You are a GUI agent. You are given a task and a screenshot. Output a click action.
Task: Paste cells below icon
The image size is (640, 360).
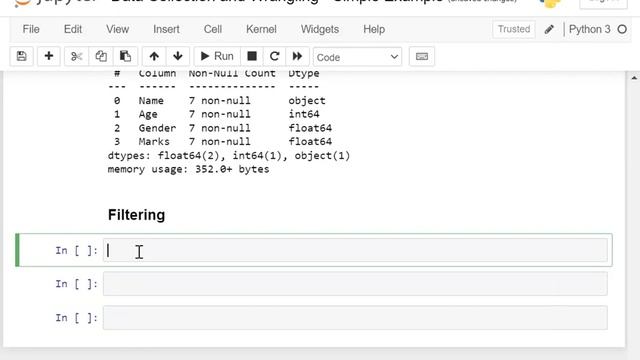pyautogui.click(x=125, y=56)
